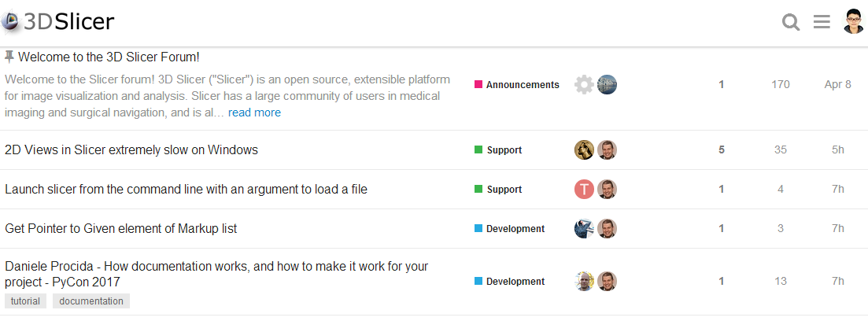The image size is (868, 321).
Task: Open the hamburger menu icon
Action: click(x=822, y=21)
